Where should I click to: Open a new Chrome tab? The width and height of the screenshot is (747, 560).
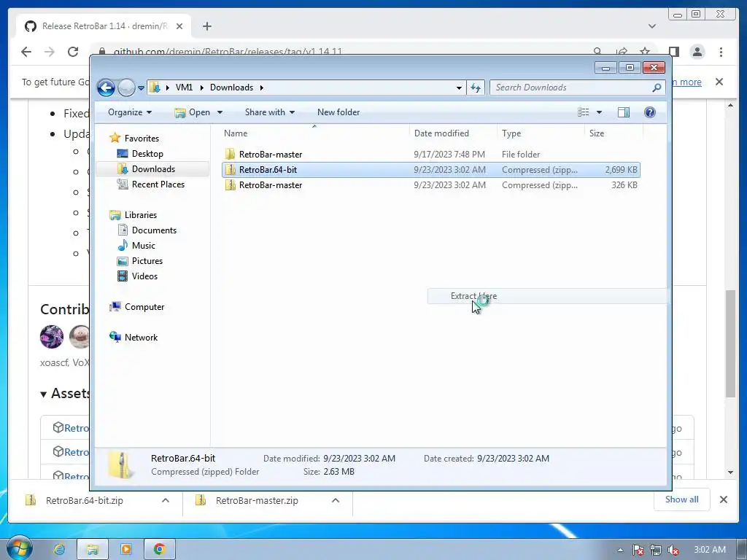pos(206,26)
